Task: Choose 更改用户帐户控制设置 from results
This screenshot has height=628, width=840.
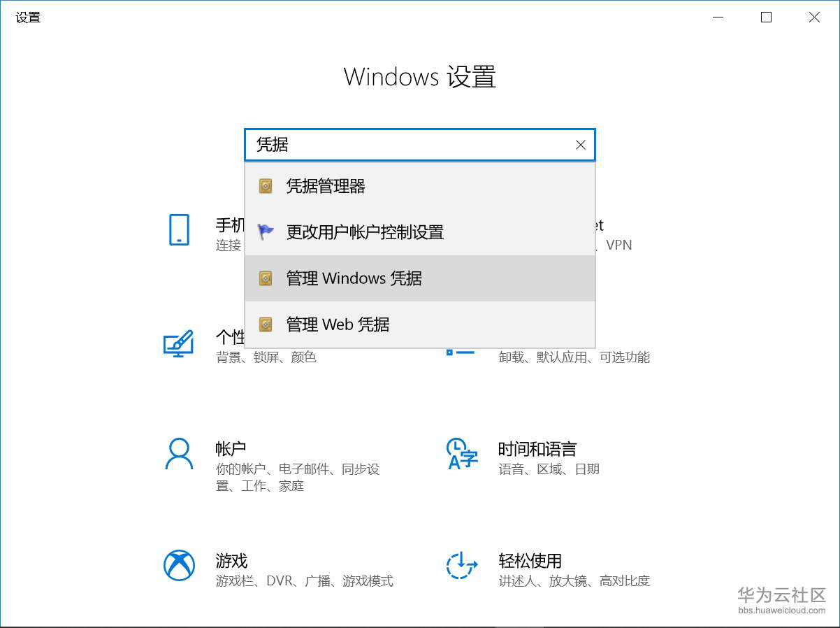Action: [x=364, y=232]
